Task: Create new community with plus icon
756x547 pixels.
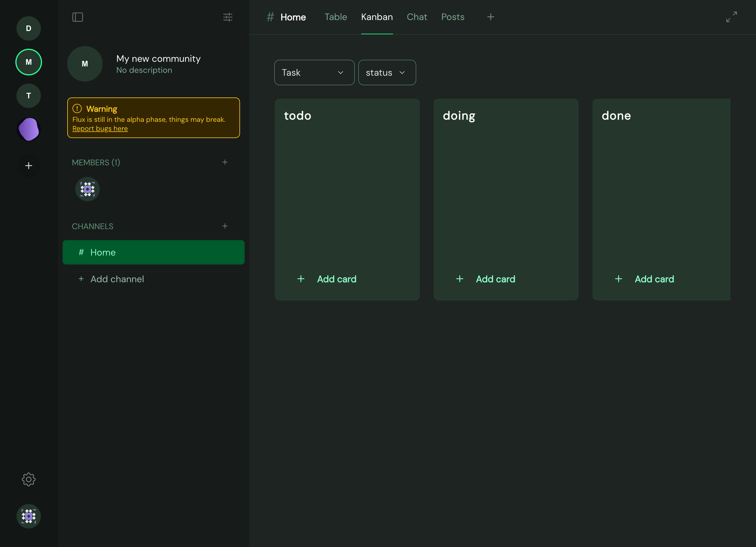Action: click(29, 166)
